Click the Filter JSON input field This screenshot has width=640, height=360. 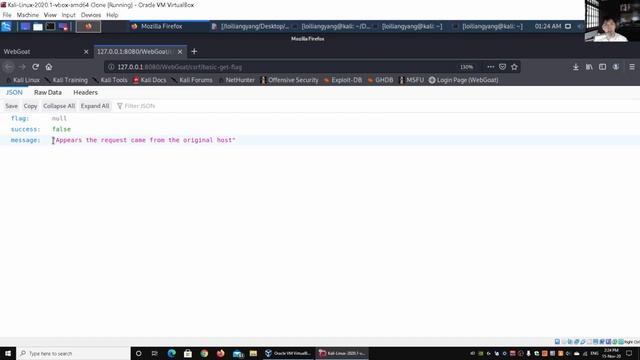(140, 106)
